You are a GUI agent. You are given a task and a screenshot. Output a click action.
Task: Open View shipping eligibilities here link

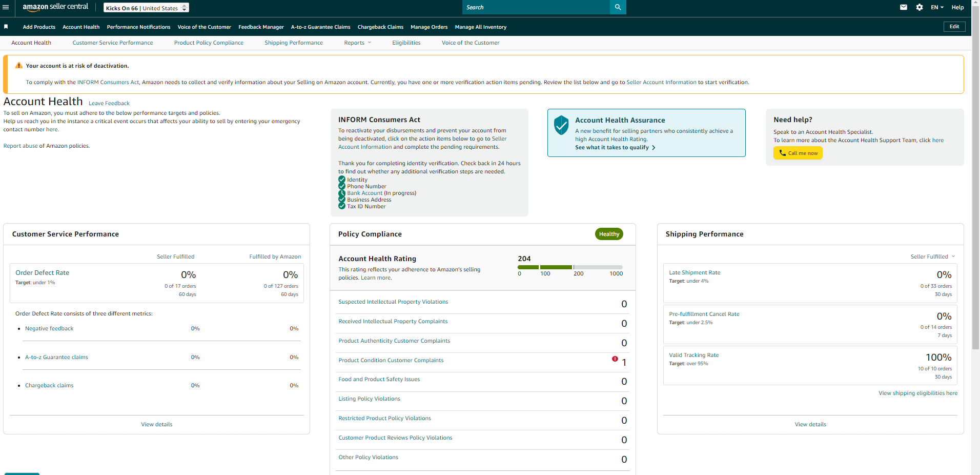click(x=918, y=393)
